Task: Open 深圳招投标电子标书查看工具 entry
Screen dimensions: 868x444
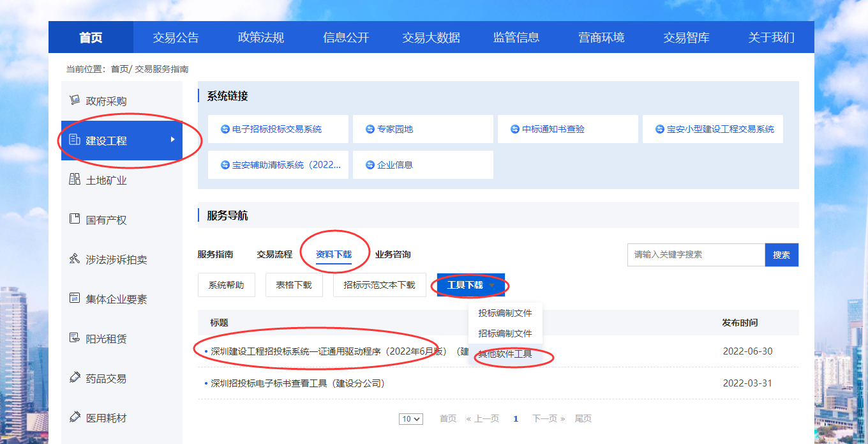Action: pyautogui.click(x=298, y=383)
